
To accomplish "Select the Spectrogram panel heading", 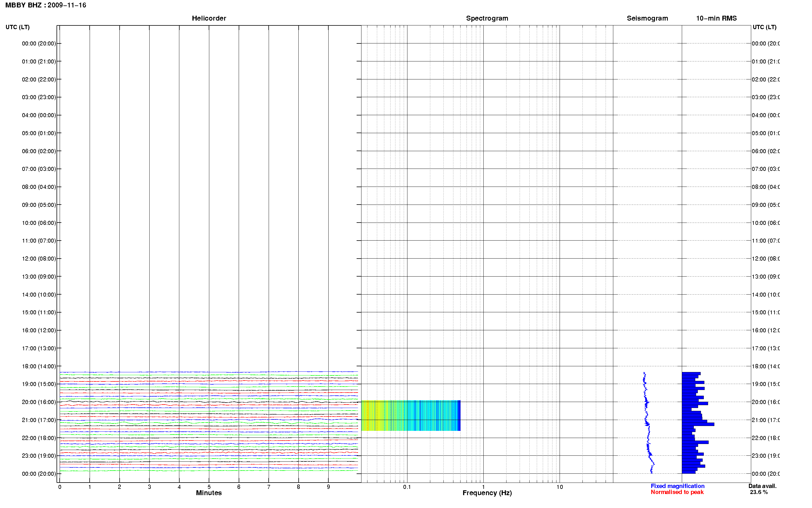I will tap(487, 18).
